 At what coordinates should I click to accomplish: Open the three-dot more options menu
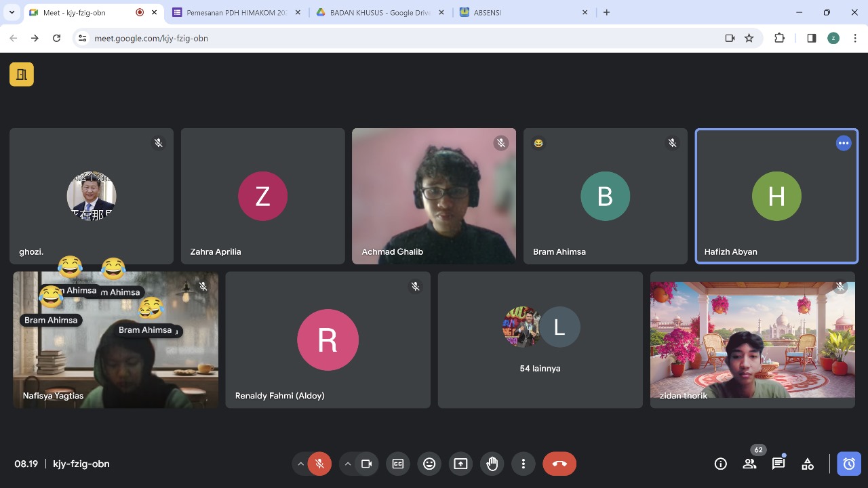(x=523, y=464)
